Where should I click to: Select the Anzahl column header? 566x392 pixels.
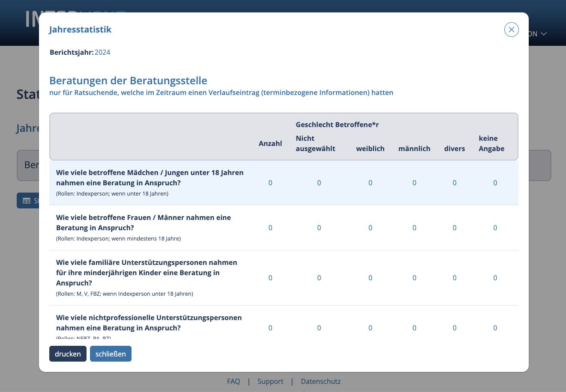coord(270,143)
